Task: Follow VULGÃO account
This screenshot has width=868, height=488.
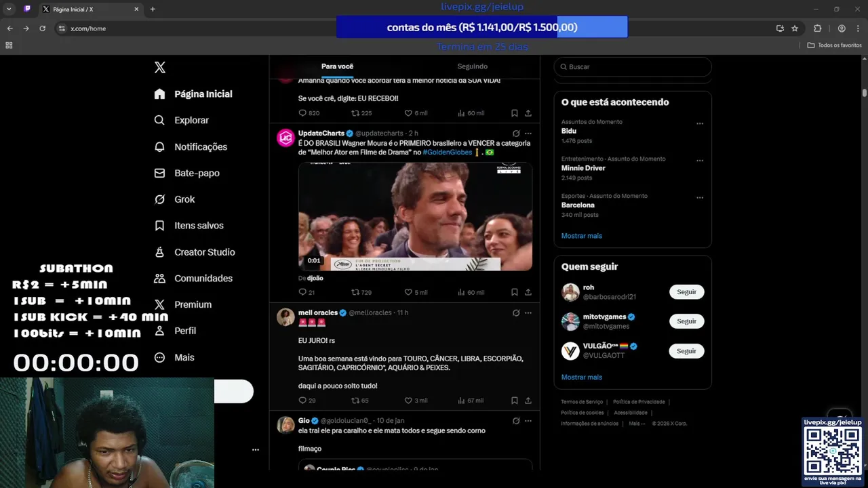Action: click(x=686, y=351)
